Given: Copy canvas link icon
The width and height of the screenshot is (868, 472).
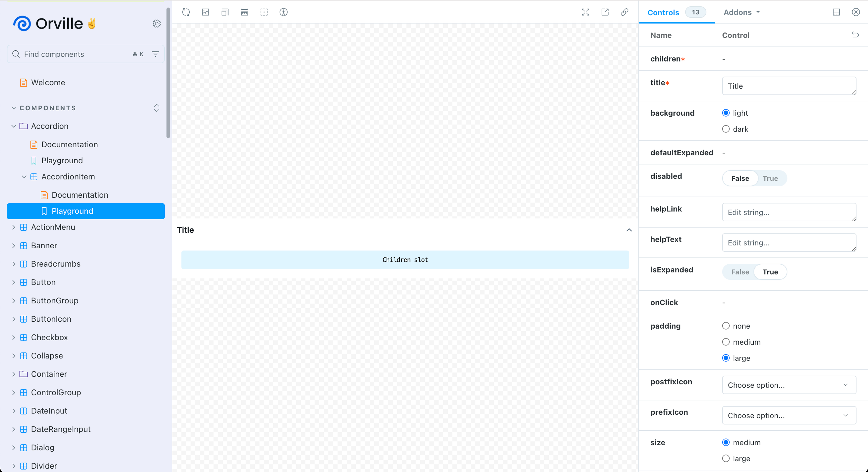Looking at the screenshot, I should pos(624,13).
